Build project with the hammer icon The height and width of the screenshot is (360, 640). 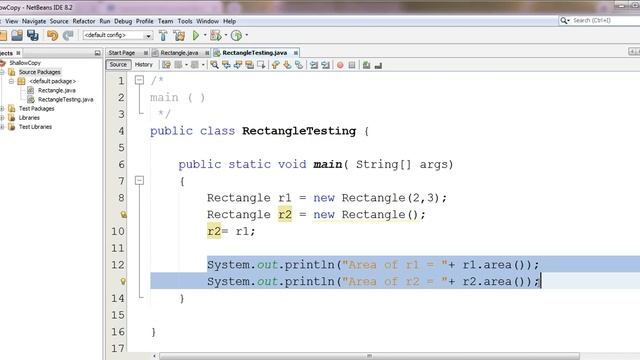pos(163,36)
